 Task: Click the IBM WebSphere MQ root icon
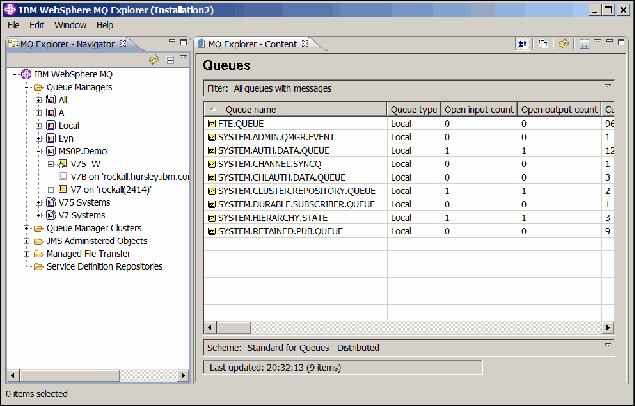pos(26,74)
